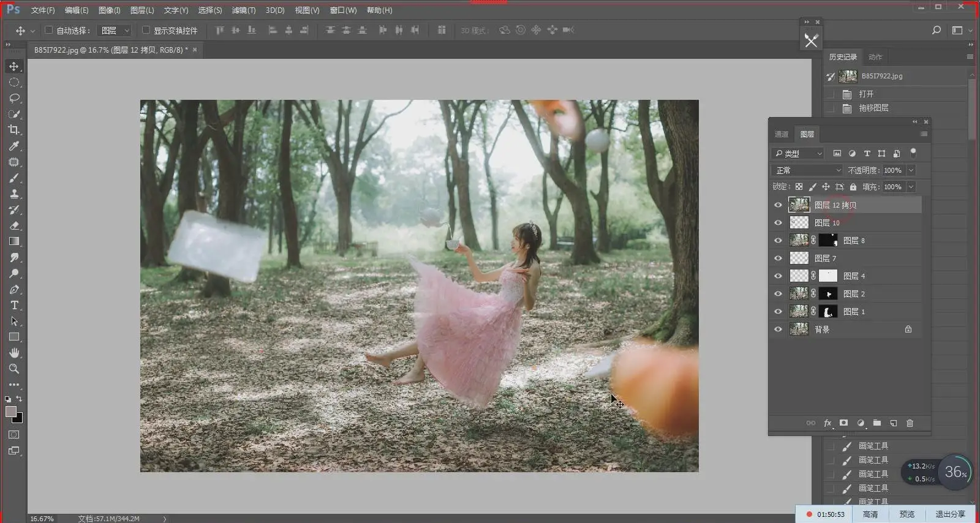Select the Lasso tool
The width and height of the screenshot is (980, 523).
click(14, 98)
